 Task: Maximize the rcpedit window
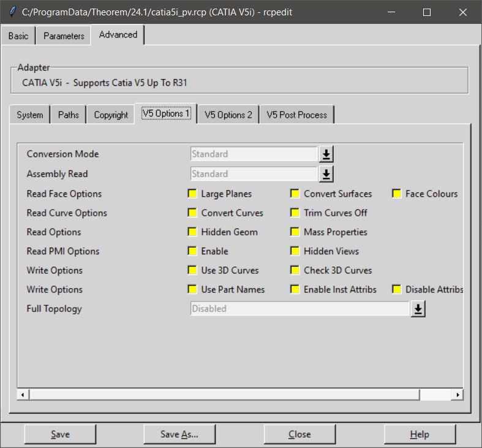pyautogui.click(x=427, y=12)
